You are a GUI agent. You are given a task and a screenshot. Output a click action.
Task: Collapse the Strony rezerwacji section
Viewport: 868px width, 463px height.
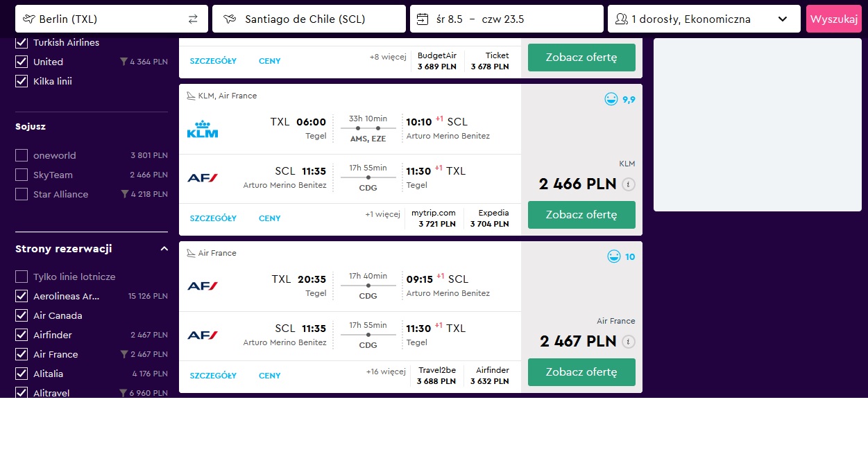pyautogui.click(x=164, y=249)
